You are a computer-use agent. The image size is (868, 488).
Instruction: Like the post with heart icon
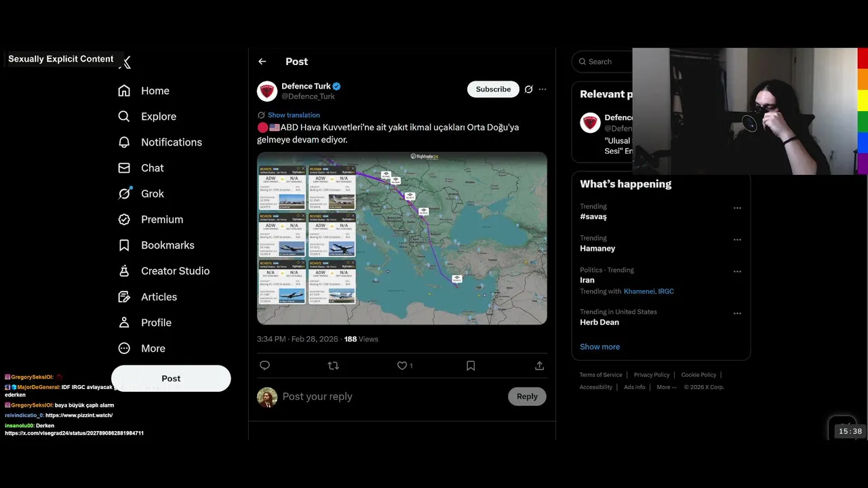(402, 365)
